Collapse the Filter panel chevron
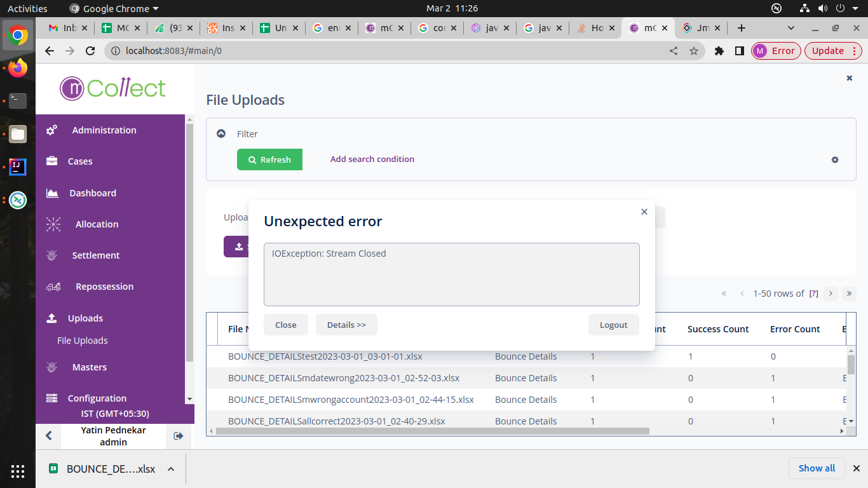868x488 pixels. pyautogui.click(x=221, y=133)
